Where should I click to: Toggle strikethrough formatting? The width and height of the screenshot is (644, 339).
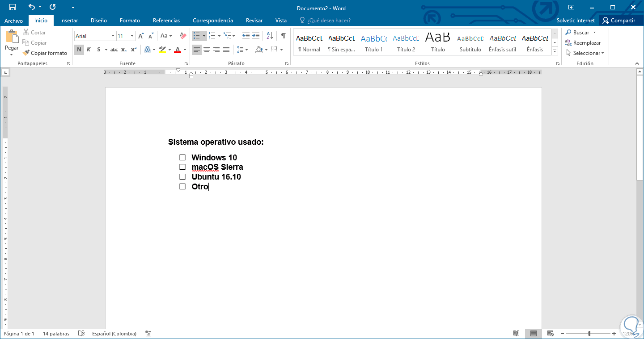point(114,50)
